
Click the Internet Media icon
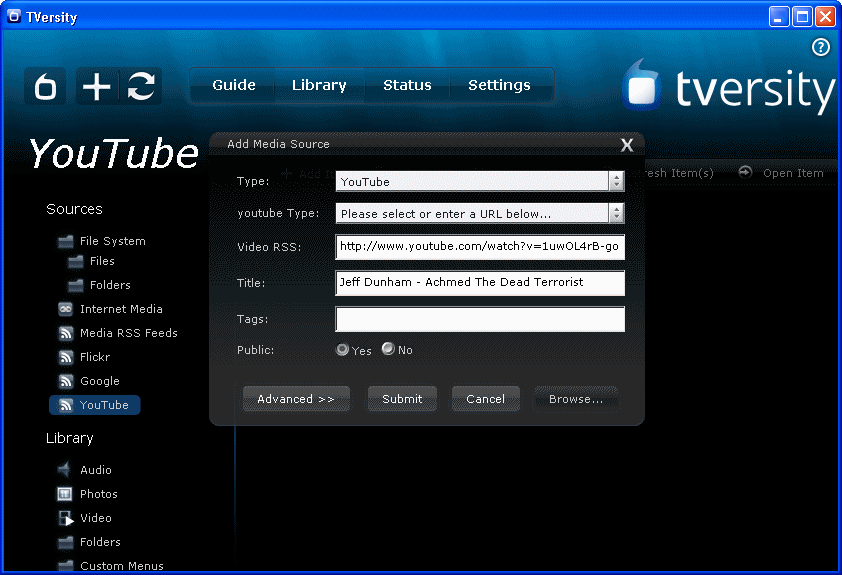click(66, 309)
